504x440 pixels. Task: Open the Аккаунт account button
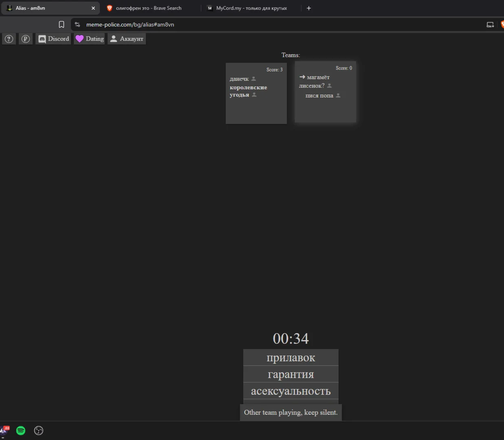tap(127, 39)
